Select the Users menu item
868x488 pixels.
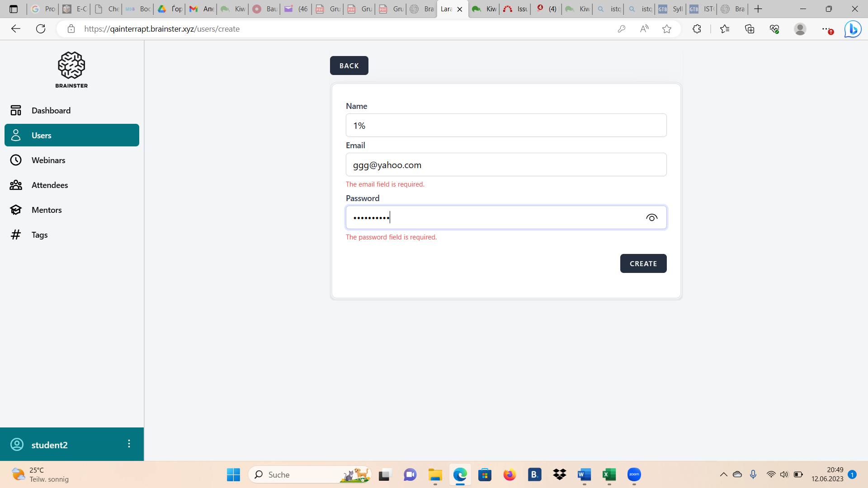[x=72, y=135]
